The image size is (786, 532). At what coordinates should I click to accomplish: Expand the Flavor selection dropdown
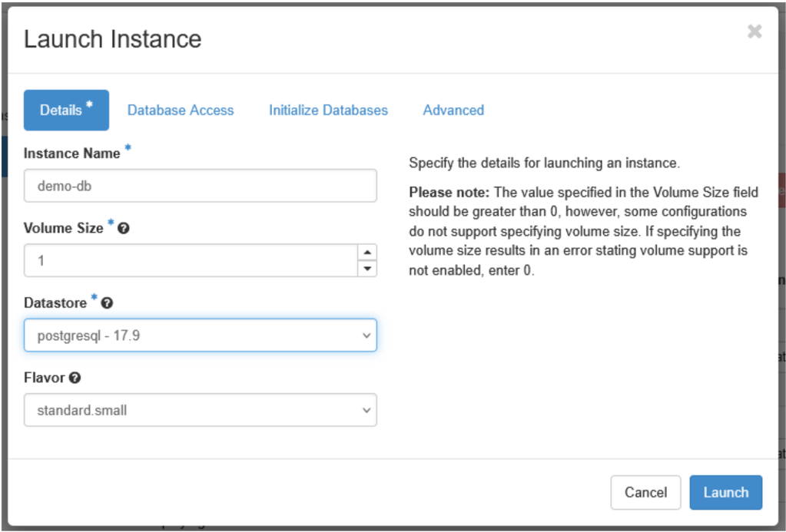coord(200,410)
